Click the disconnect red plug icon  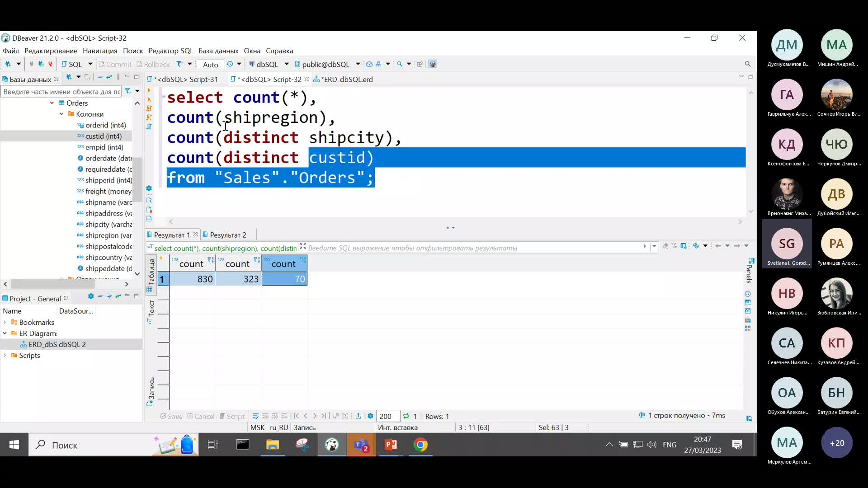pyautogui.click(x=50, y=64)
